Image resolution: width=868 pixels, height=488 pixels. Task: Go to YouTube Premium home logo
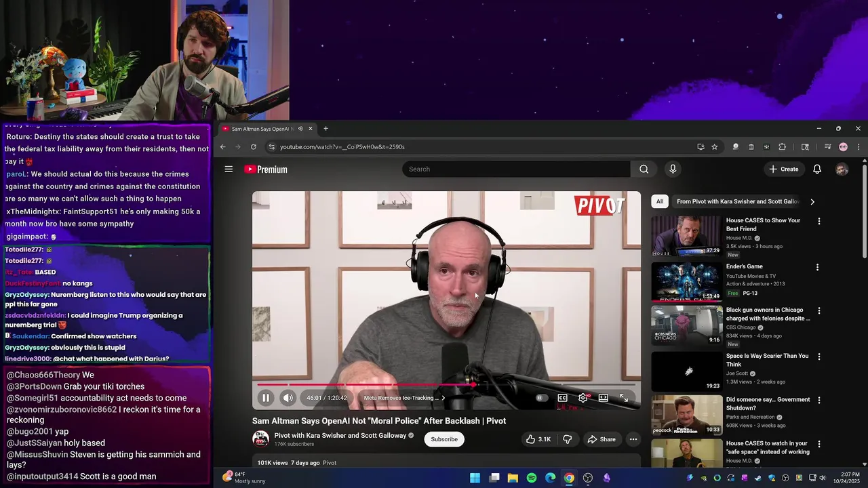(266, 169)
